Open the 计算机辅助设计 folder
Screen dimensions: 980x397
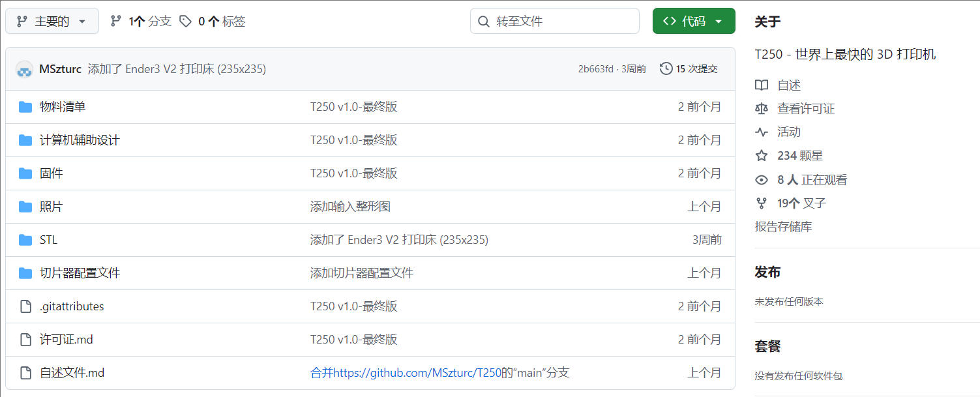pos(80,140)
